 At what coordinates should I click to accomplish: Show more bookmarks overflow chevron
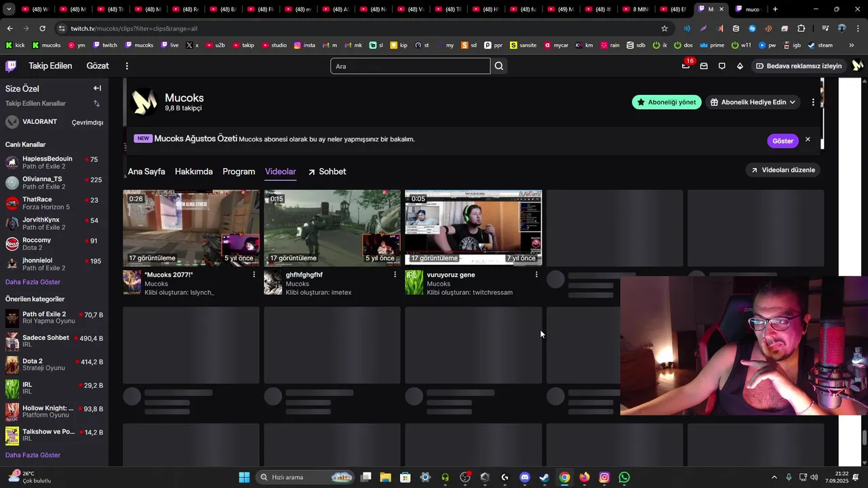point(852,45)
